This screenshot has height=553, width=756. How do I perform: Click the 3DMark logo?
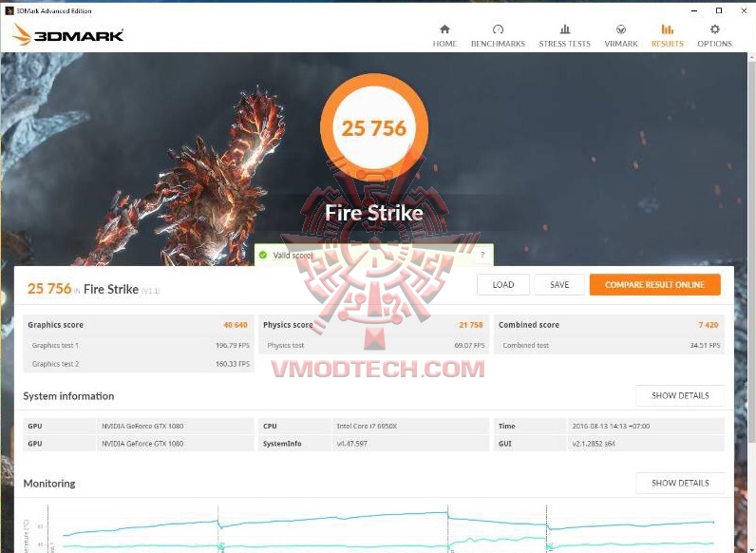coord(68,35)
